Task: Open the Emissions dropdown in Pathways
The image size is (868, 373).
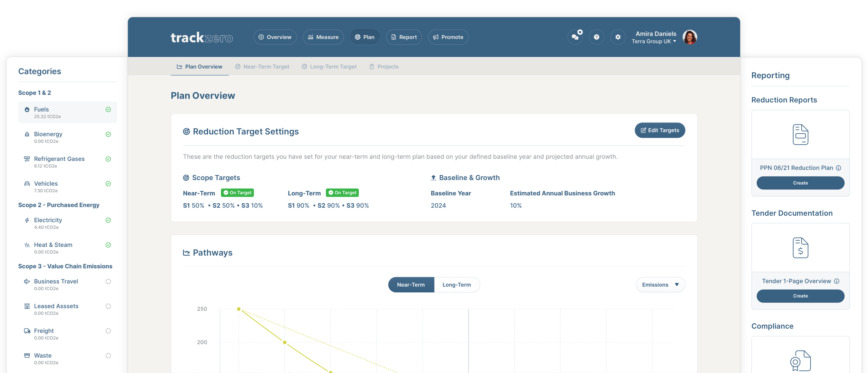Action: (660, 285)
